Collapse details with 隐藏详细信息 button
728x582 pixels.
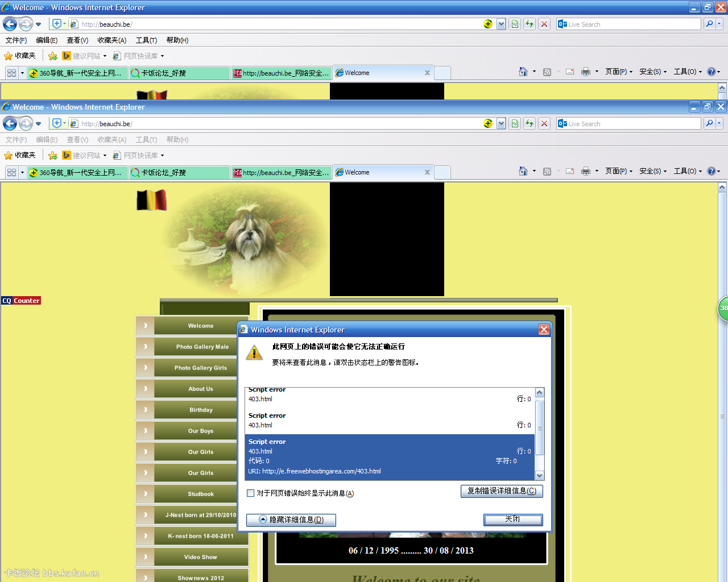pyautogui.click(x=291, y=520)
